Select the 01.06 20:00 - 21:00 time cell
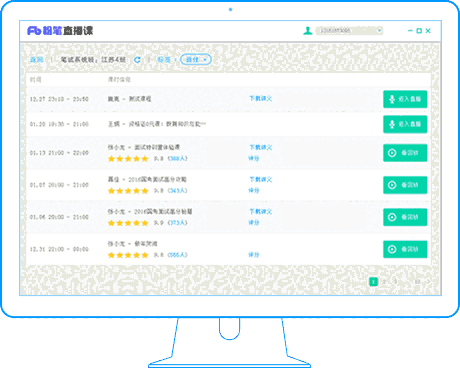Image resolution: width=460 pixels, height=368 pixels. point(59,217)
